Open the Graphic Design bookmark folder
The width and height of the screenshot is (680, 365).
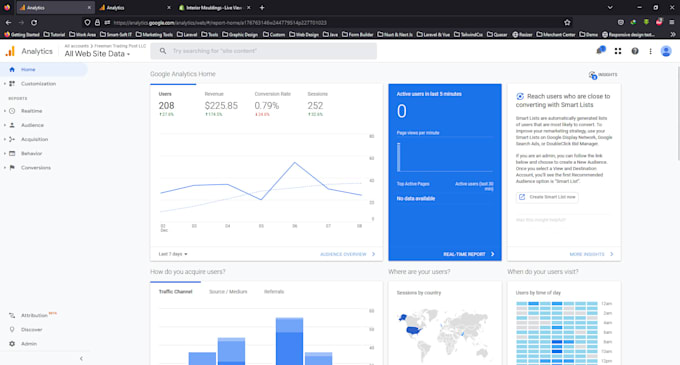click(240, 34)
